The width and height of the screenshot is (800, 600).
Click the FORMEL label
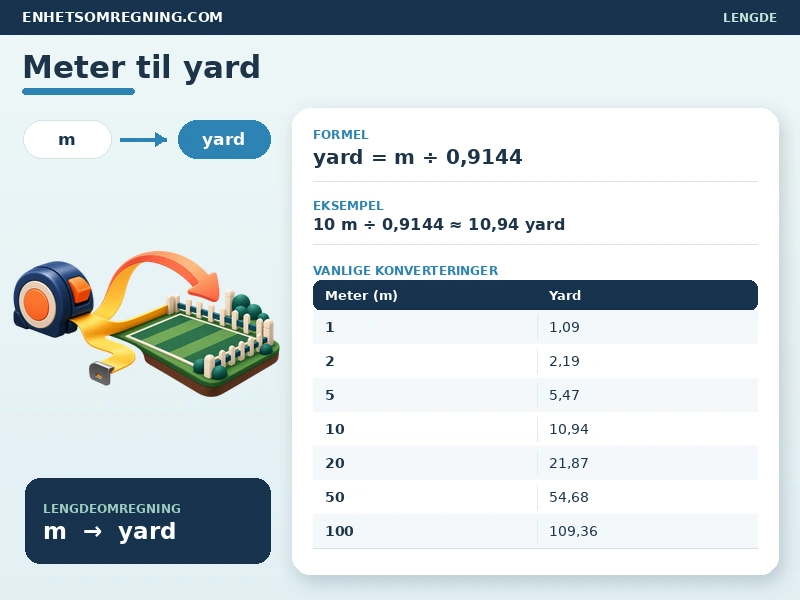coord(340,135)
